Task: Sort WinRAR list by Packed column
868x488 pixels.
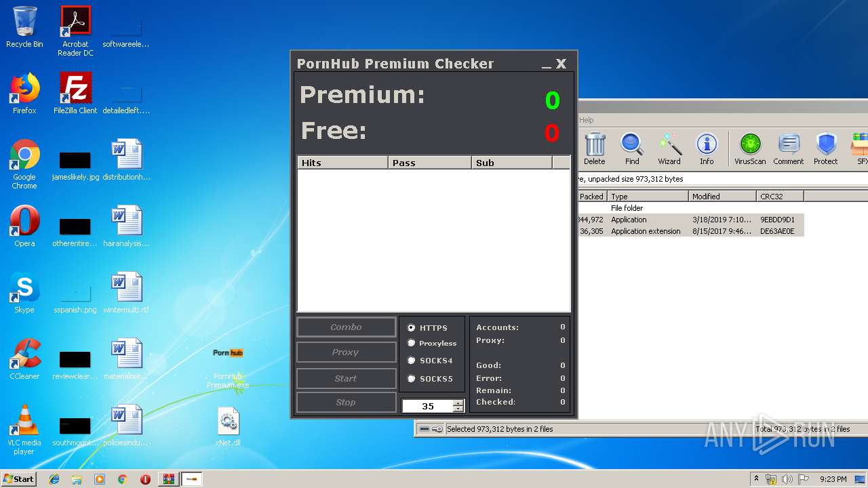Action: point(591,197)
